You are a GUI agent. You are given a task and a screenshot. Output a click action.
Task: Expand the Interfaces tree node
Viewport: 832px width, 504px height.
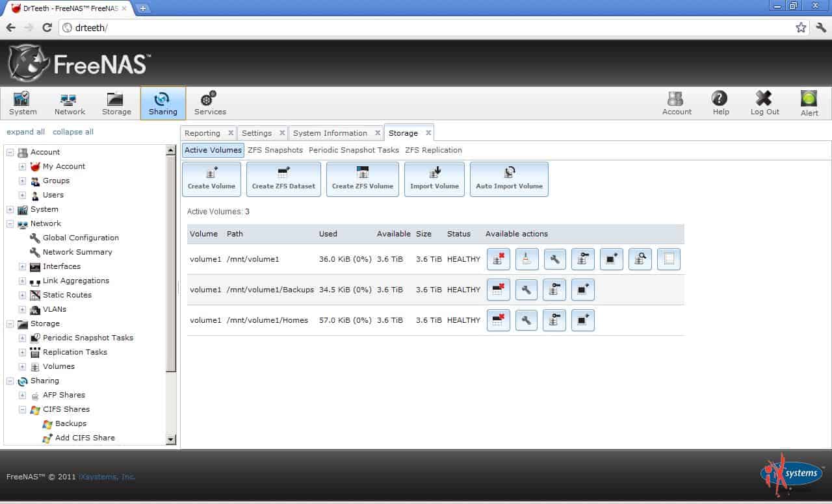(22, 267)
